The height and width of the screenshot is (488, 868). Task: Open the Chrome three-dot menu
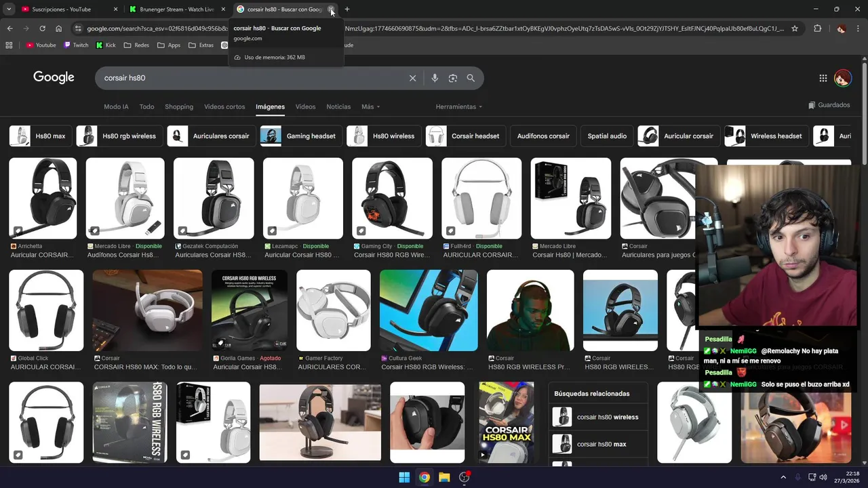[x=859, y=28]
